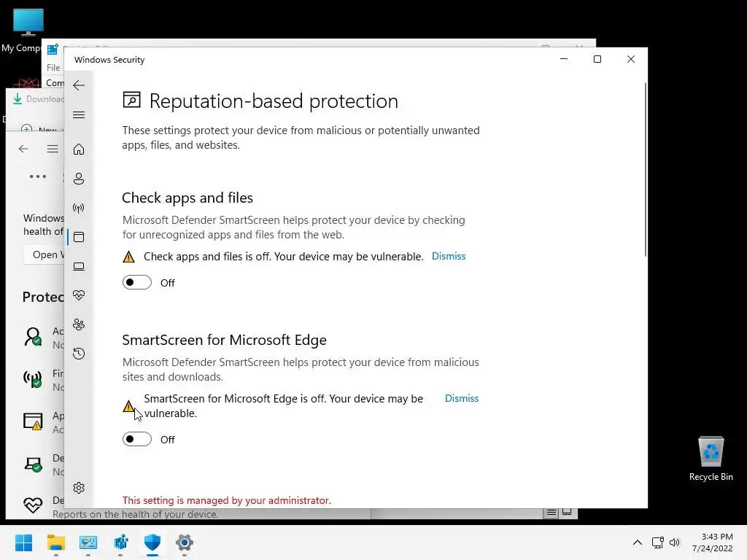Image resolution: width=747 pixels, height=560 pixels.
Task: Click the Firewall protection icon in background Settings
Action: [32, 379]
